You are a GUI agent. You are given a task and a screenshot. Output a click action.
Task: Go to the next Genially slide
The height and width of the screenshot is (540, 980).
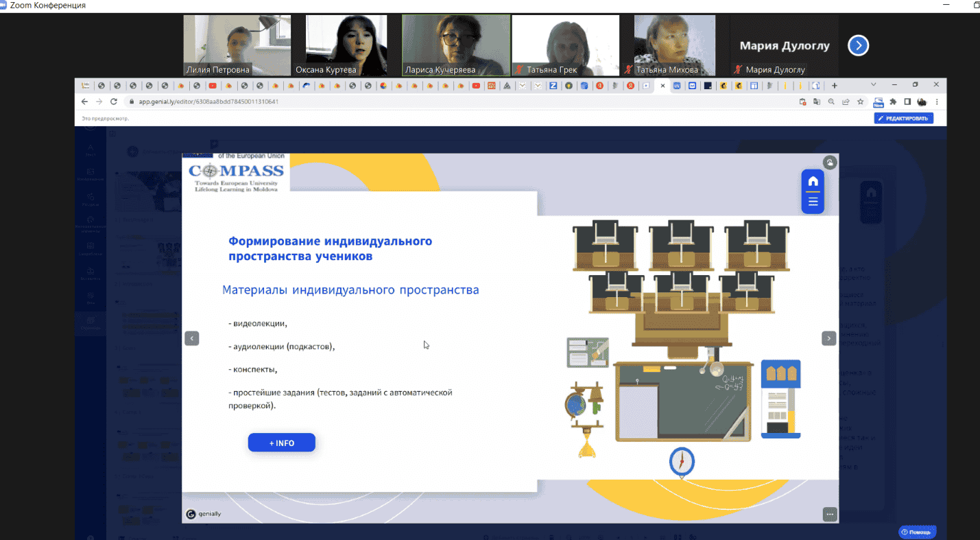829,338
